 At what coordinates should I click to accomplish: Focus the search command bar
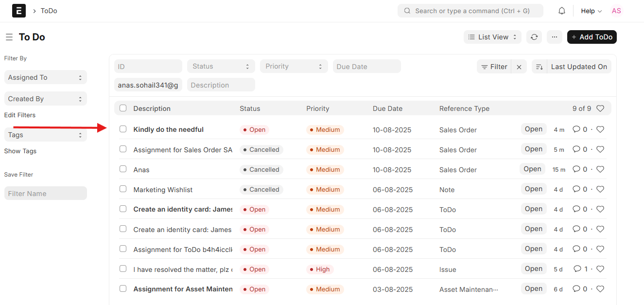pyautogui.click(x=470, y=11)
